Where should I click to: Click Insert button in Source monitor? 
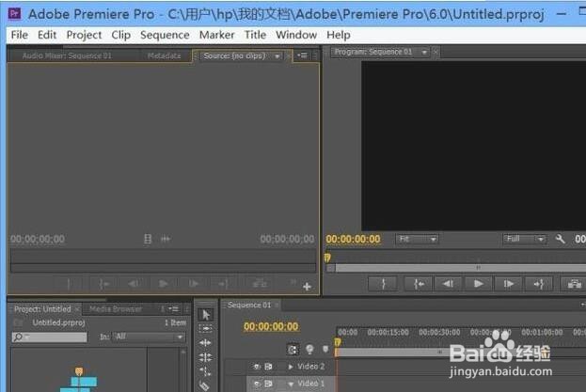point(260,284)
